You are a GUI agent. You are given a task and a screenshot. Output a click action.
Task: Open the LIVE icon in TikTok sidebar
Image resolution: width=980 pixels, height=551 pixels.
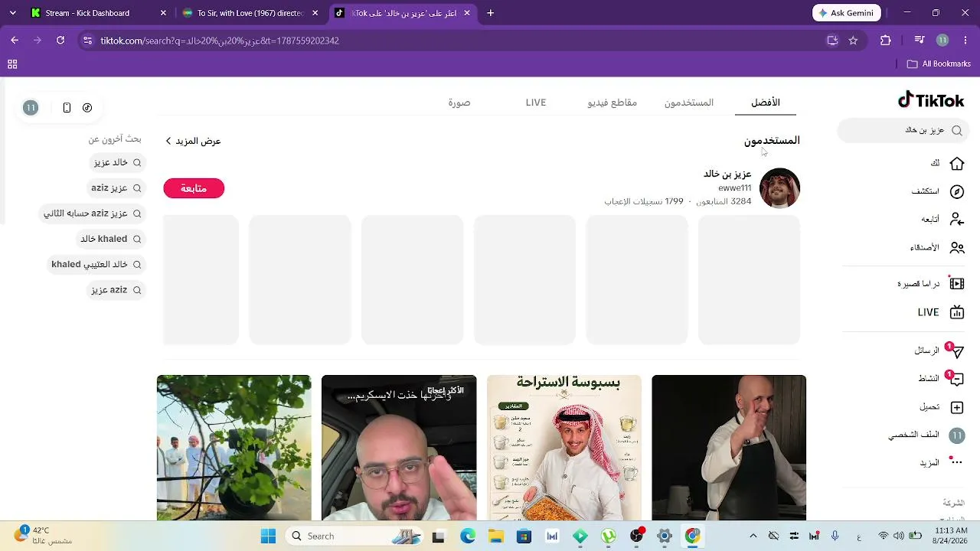(x=956, y=312)
